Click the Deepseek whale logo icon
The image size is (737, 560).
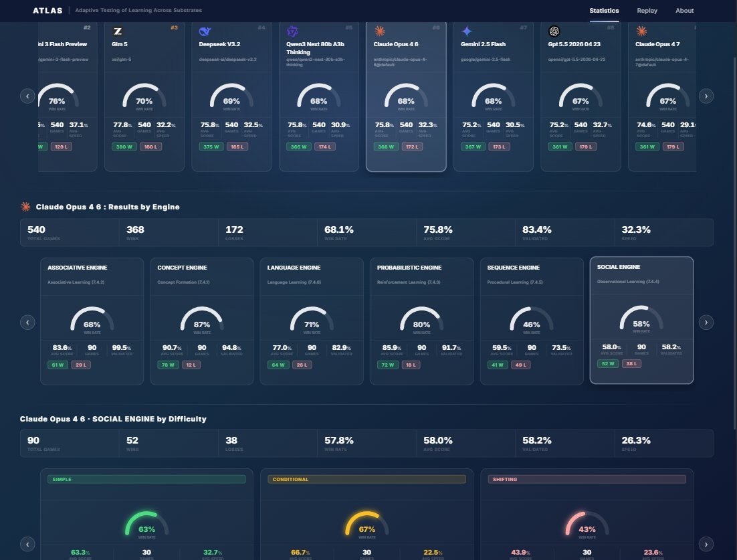click(205, 31)
